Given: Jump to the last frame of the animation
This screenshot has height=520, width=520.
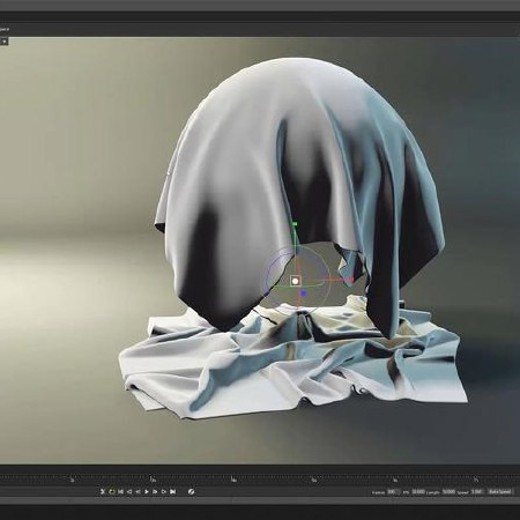Looking at the screenshot, I should click(x=173, y=492).
